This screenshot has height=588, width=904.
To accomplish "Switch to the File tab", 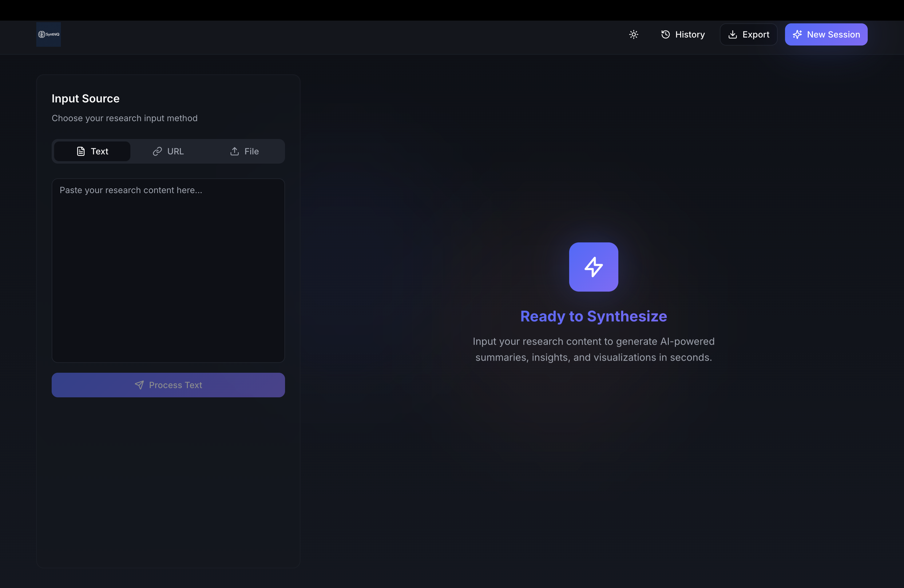I will coord(245,152).
